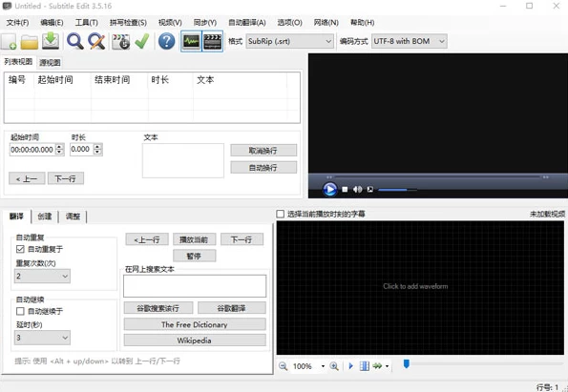
Task: Click The Free Dictionary button
Action: [x=195, y=324]
